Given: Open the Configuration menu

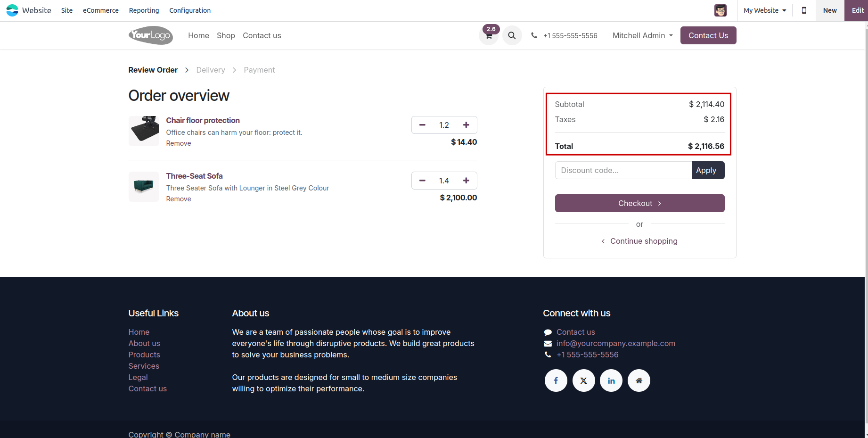Looking at the screenshot, I should tap(190, 10).
